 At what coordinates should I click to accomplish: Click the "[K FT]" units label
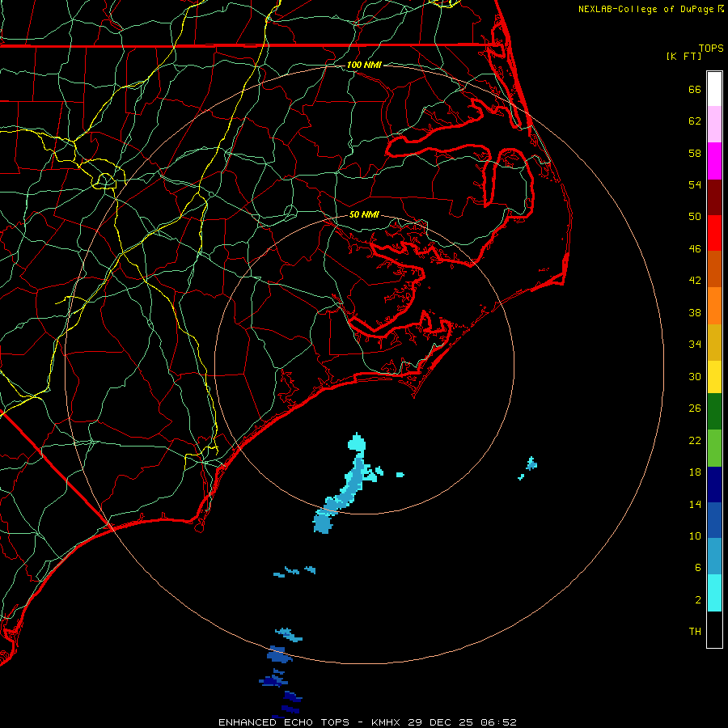click(684, 56)
